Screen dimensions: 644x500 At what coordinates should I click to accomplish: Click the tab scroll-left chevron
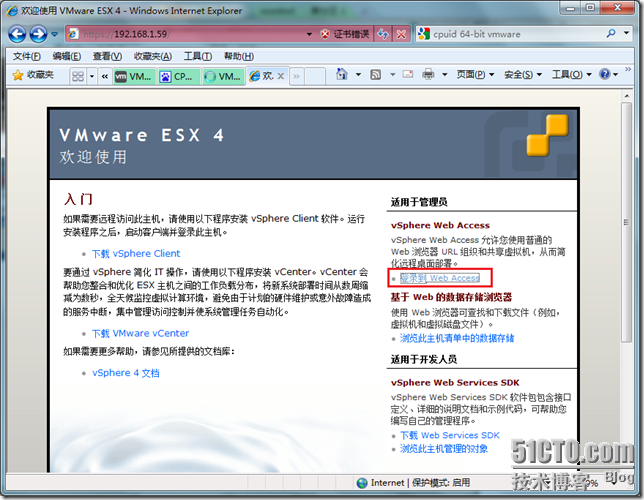[105, 76]
